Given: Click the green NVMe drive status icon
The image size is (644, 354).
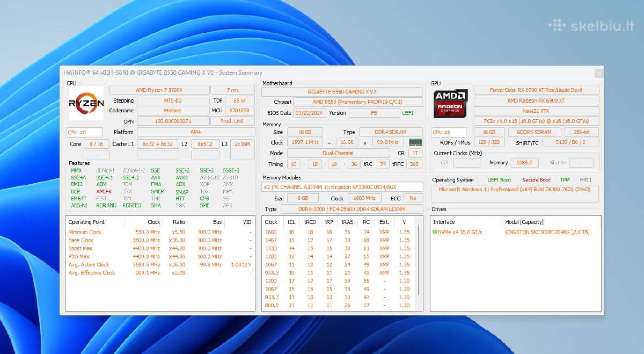Looking at the screenshot, I should (x=435, y=232).
